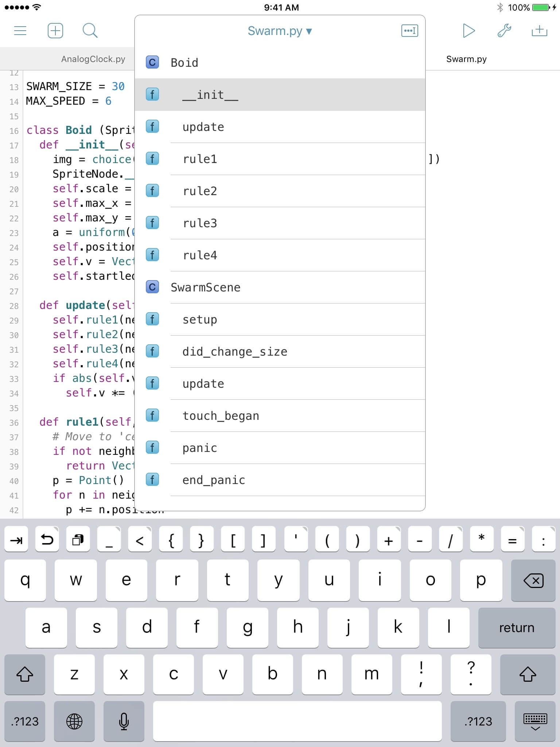560x747 pixels.
Task: Toggle the left shift key
Action: [24, 674]
